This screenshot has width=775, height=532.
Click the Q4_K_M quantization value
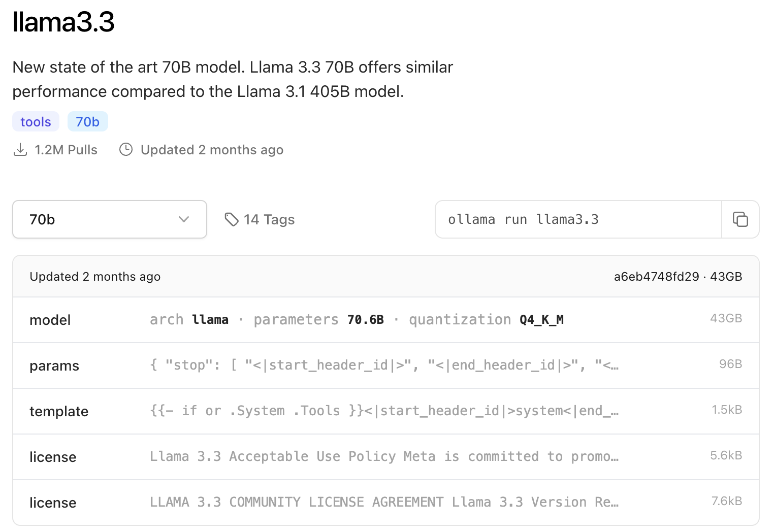pyautogui.click(x=541, y=320)
